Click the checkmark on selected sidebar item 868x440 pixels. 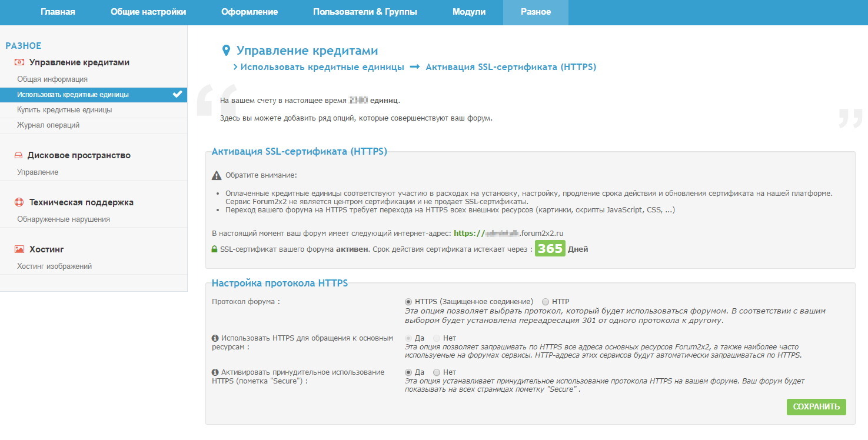177,94
